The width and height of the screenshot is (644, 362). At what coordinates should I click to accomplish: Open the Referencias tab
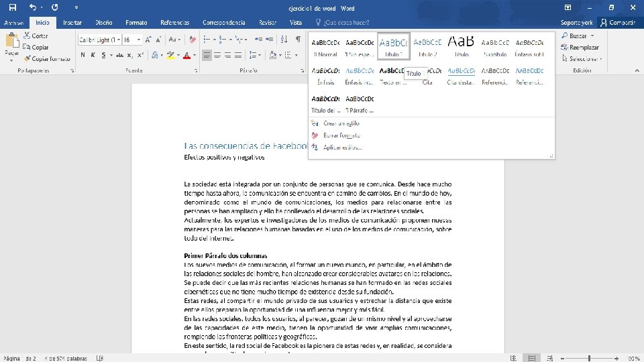tap(174, 23)
